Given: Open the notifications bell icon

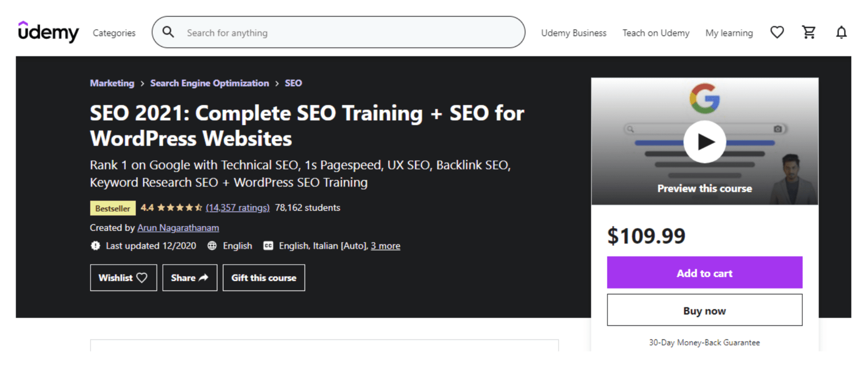Looking at the screenshot, I should (x=841, y=32).
